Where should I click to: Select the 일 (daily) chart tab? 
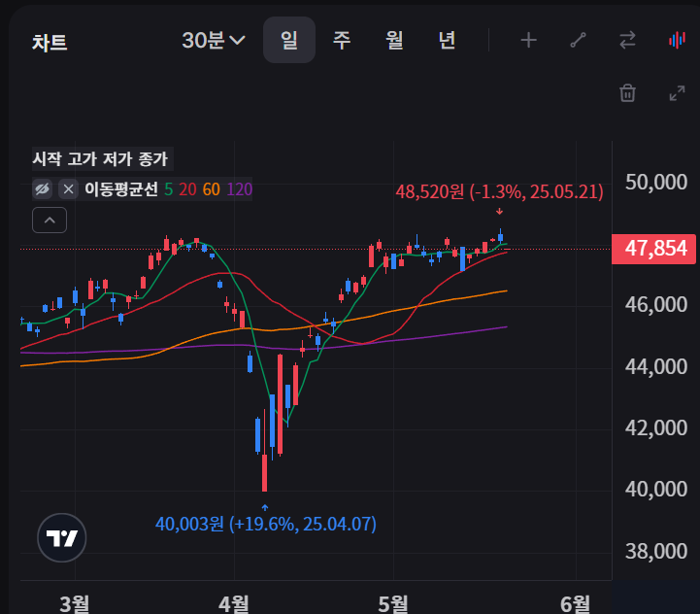tap(289, 40)
